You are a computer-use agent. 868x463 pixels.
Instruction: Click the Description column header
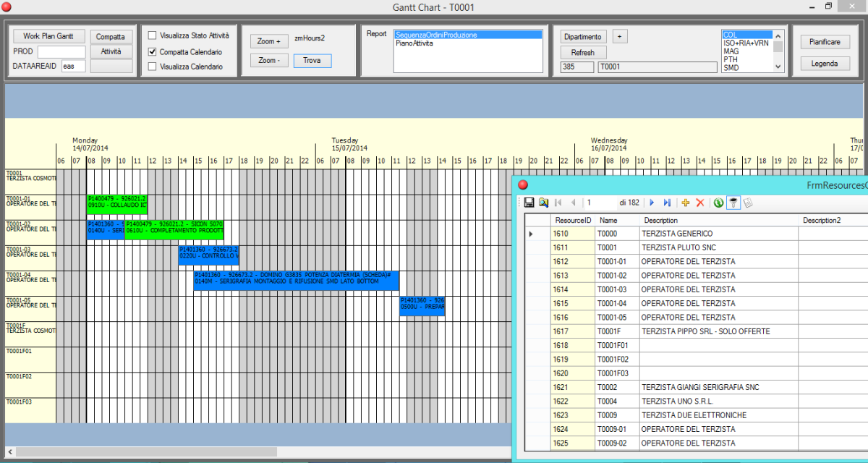(x=719, y=220)
